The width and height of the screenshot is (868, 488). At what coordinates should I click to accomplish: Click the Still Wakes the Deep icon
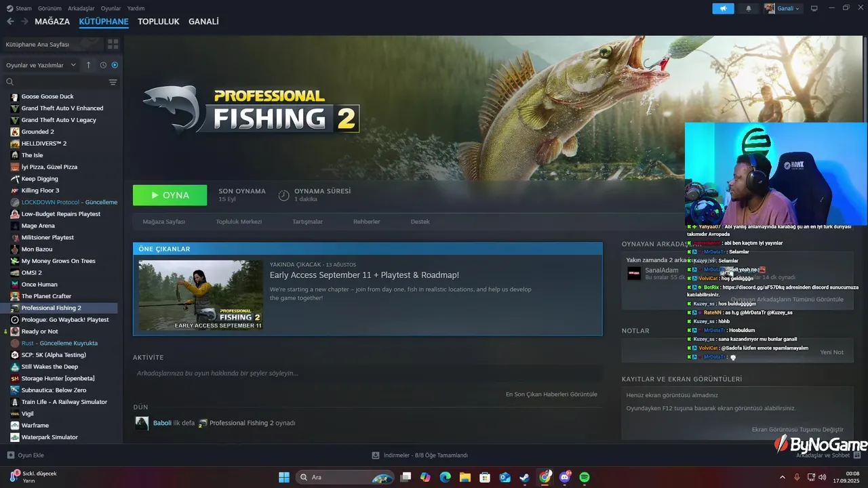point(15,367)
